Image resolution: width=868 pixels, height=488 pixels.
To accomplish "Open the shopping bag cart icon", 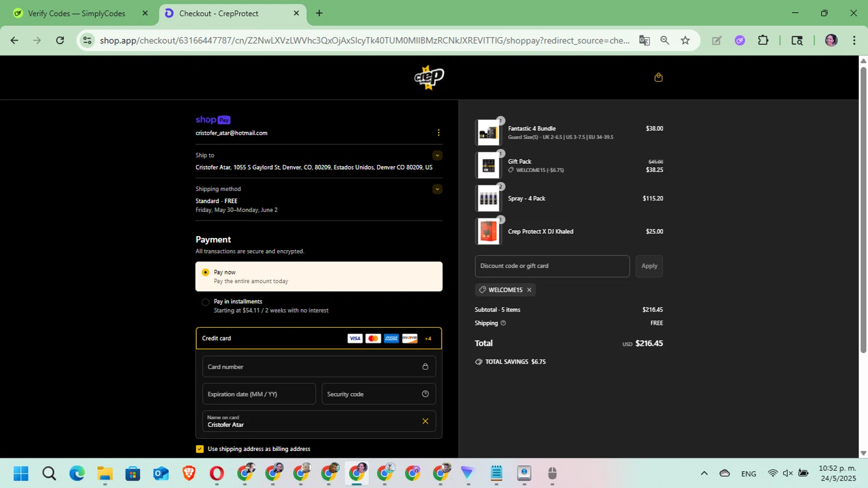I will (x=658, y=77).
